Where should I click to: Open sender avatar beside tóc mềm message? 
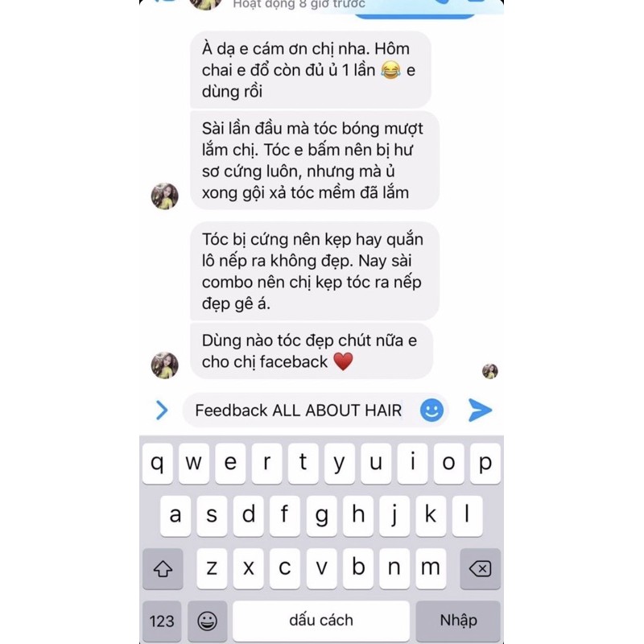tap(165, 196)
